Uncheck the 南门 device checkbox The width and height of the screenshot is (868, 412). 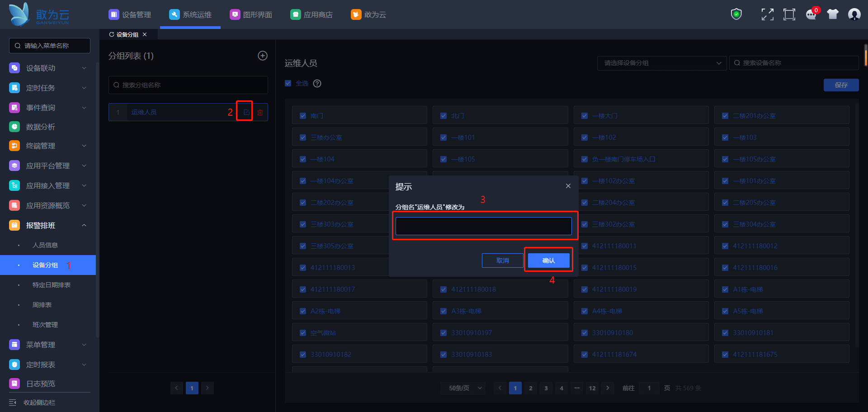coord(303,116)
